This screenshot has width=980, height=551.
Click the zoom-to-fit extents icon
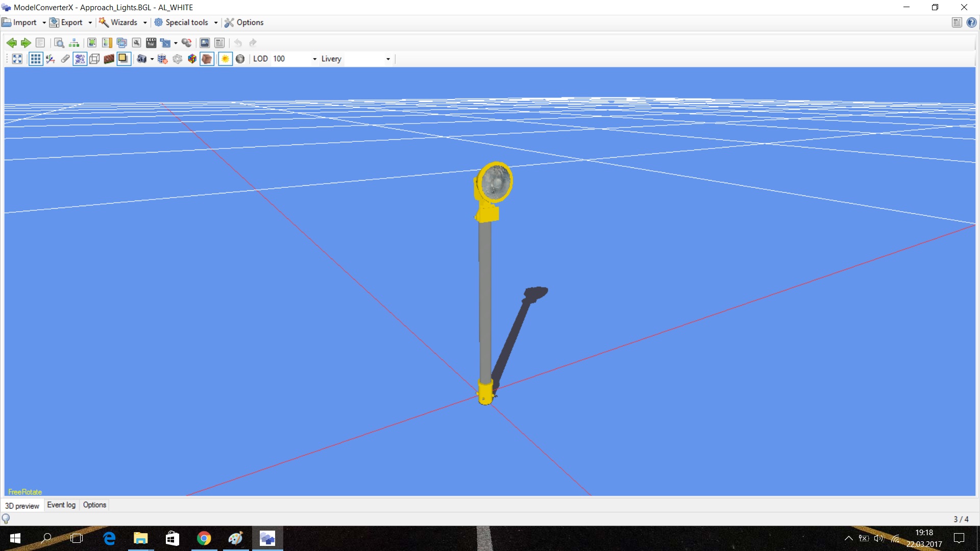(x=17, y=59)
